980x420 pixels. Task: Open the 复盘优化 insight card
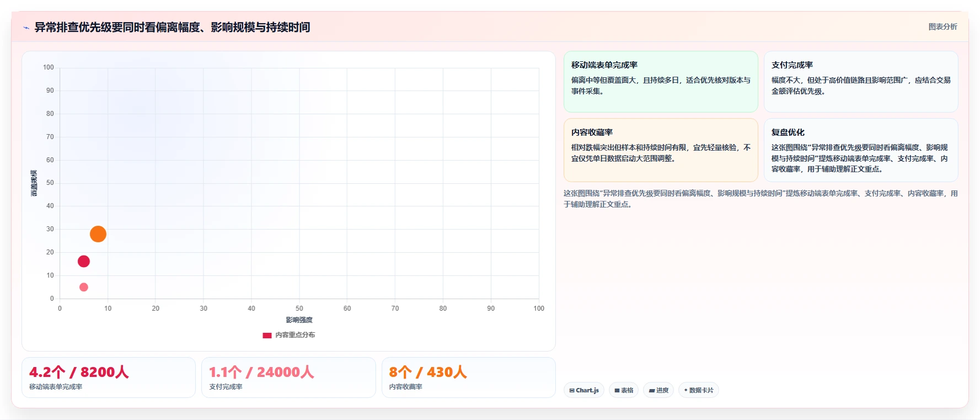pos(861,150)
